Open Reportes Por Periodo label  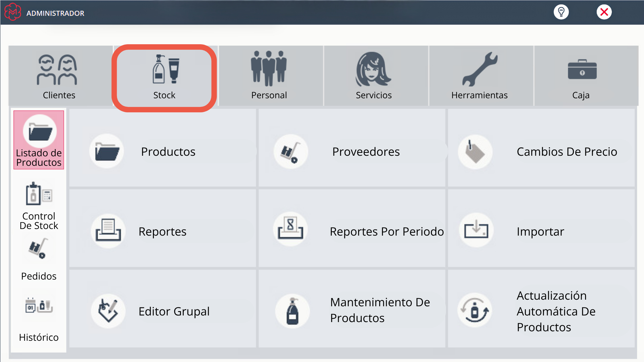tap(387, 232)
